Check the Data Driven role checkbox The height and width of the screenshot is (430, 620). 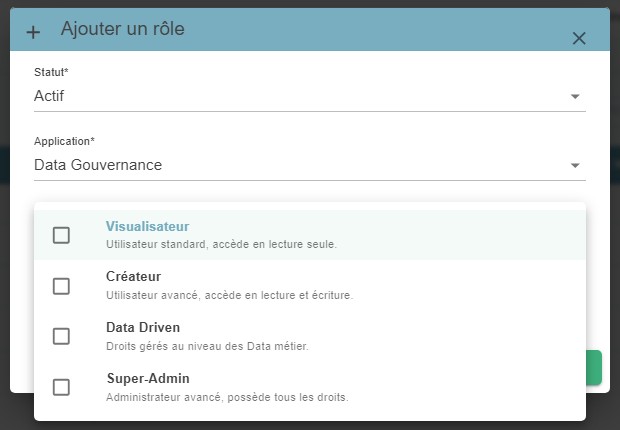(61, 336)
